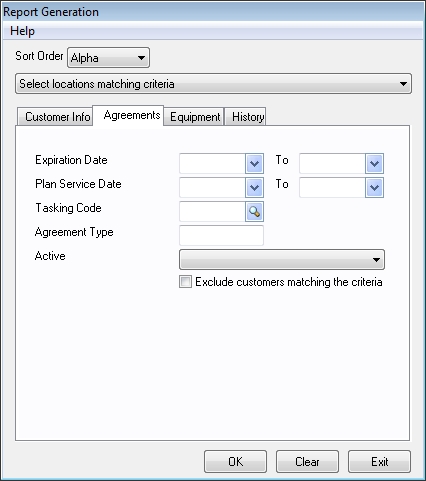This screenshot has width=426, height=481.
Task: Enable Exclude customers matching the criteria
Action: [185, 282]
